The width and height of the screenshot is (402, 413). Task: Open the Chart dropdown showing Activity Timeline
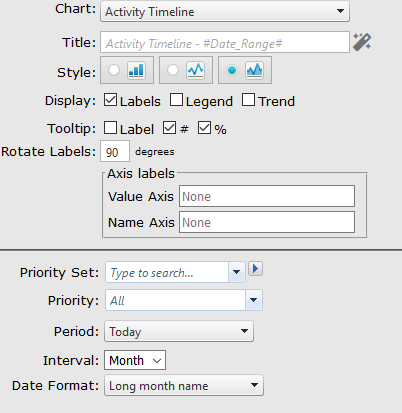coord(225,12)
